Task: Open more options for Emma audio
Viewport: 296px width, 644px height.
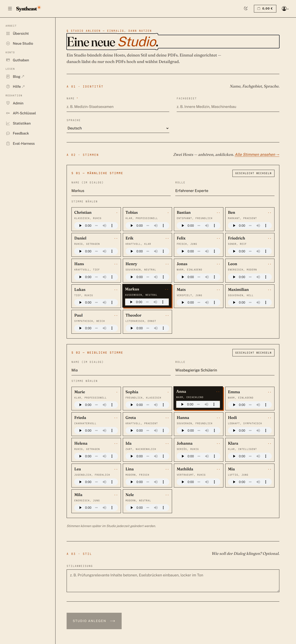Action: point(266,405)
